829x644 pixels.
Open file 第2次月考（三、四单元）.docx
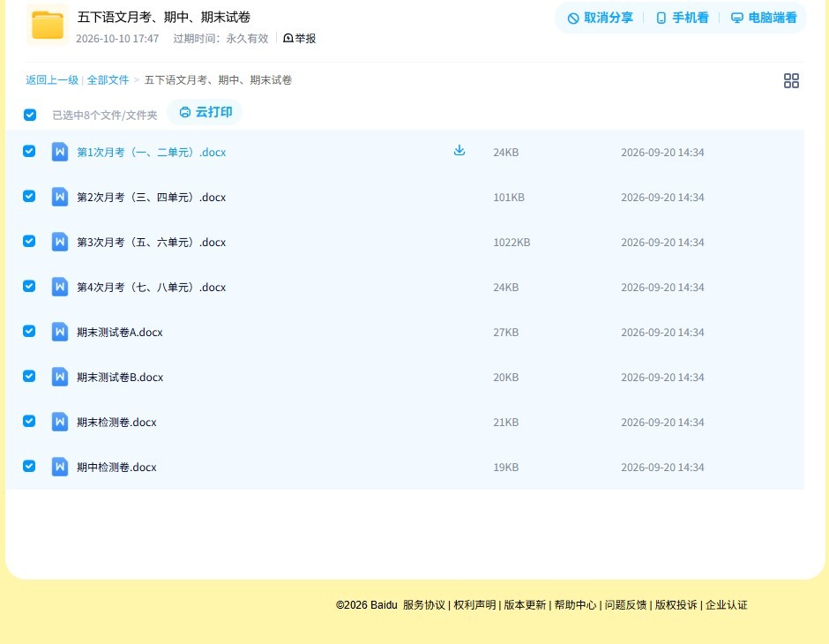[x=151, y=198]
